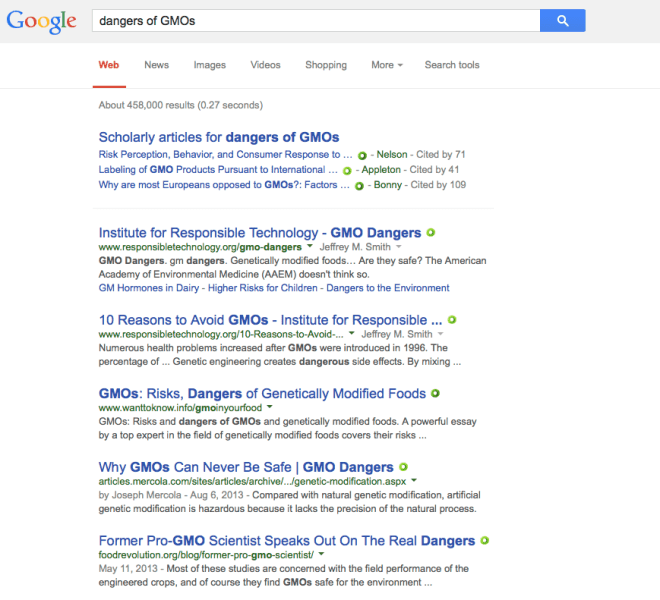
Task: Click the www.wanttoknow.info/gmoinyourfood URL text
Action: coord(180,408)
